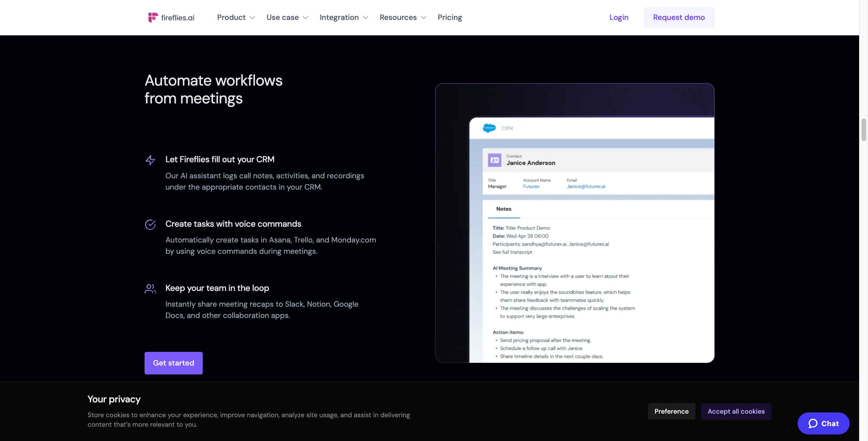Click 'Share timeline details in the next couple days.'
The height and width of the screenshot is (441, 868).
click(x=552, y=356)
